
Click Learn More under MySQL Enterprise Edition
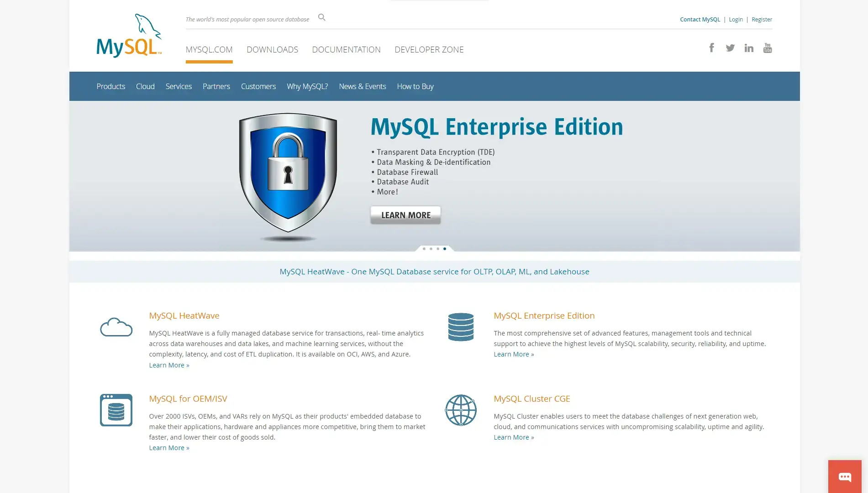tap(514, 354)
